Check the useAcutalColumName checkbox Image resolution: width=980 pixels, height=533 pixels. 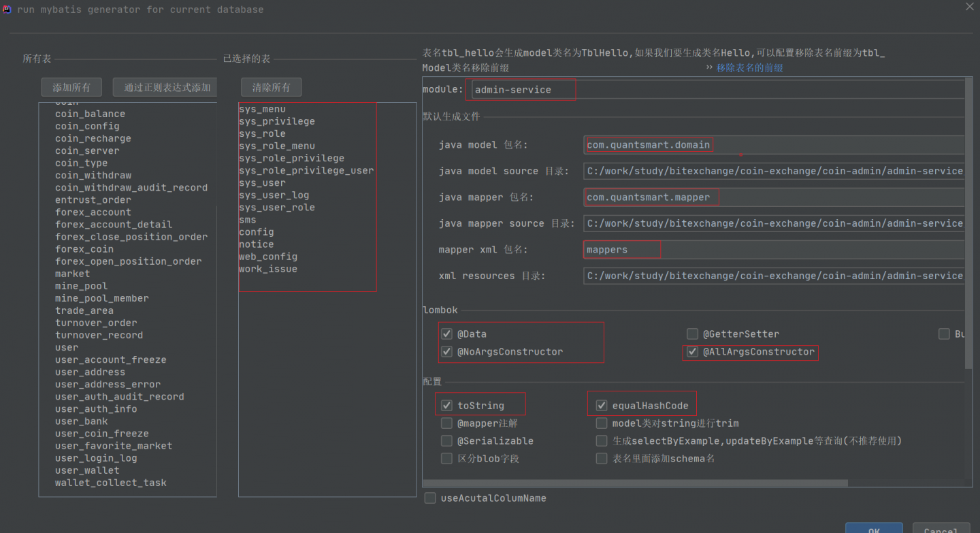430,498
